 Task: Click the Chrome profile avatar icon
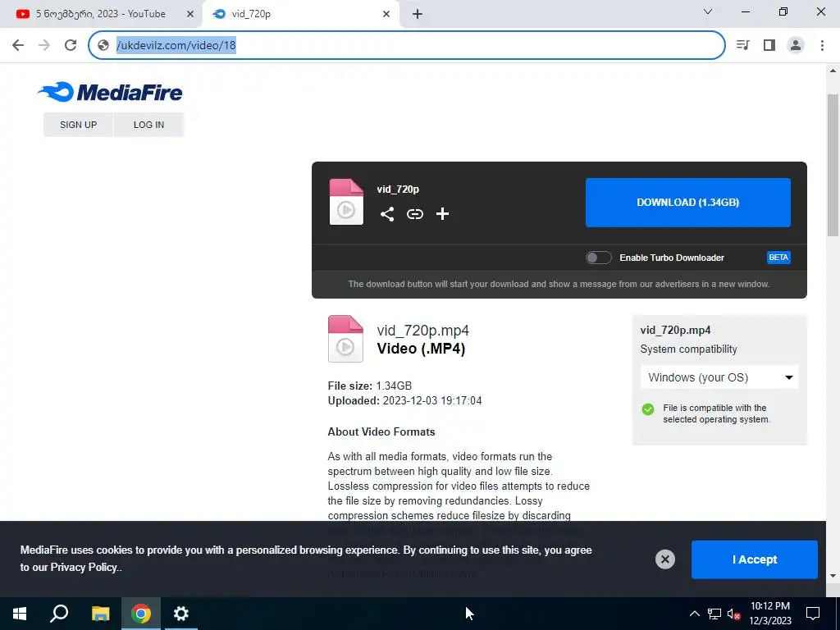tap(796, 45)
